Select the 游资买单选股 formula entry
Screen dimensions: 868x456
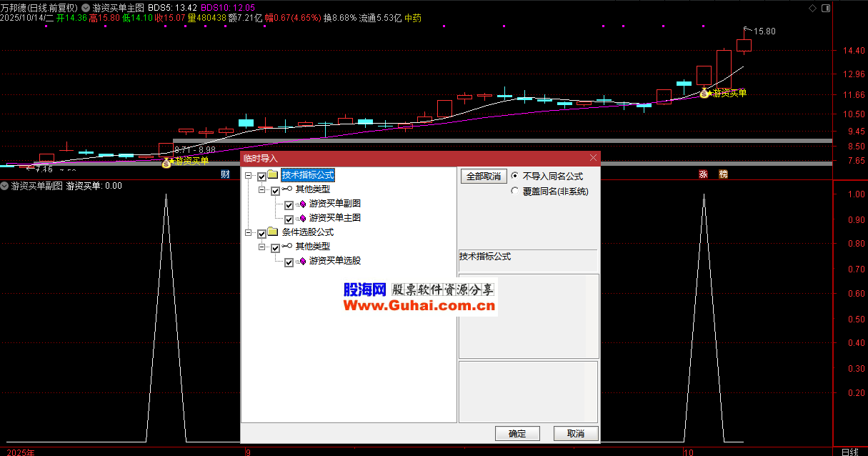(x=334, y=261)
